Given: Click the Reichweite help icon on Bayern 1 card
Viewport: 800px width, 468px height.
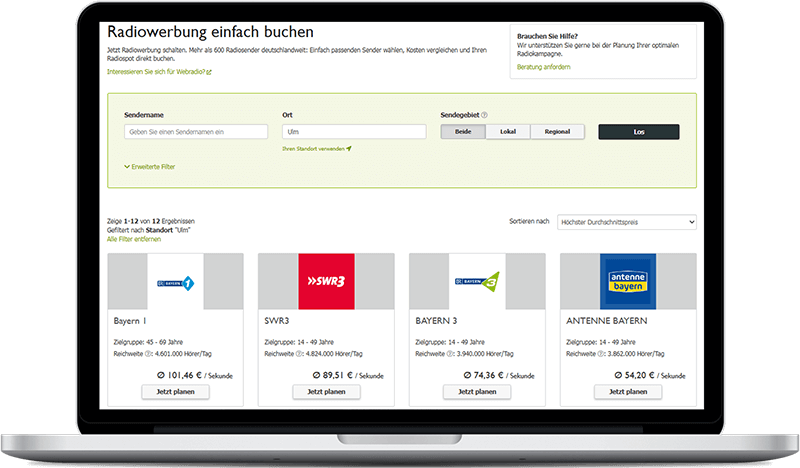Looking at the screenshot, I should pyautogui.click(x=148, y=354).
